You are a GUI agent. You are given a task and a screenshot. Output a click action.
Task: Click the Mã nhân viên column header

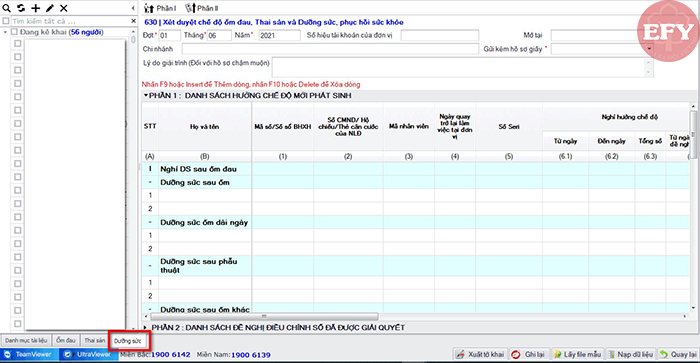coord(408,127)
